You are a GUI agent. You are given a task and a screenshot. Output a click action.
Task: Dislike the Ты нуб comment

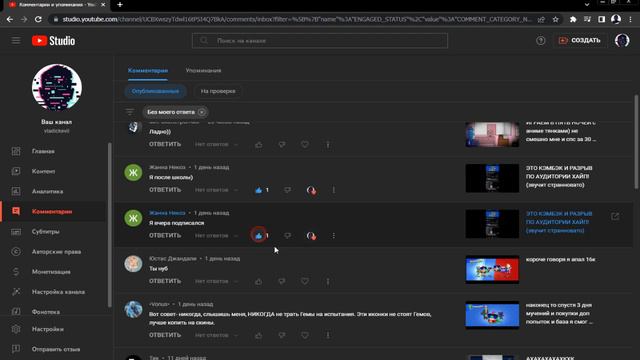tap(282, 282)
